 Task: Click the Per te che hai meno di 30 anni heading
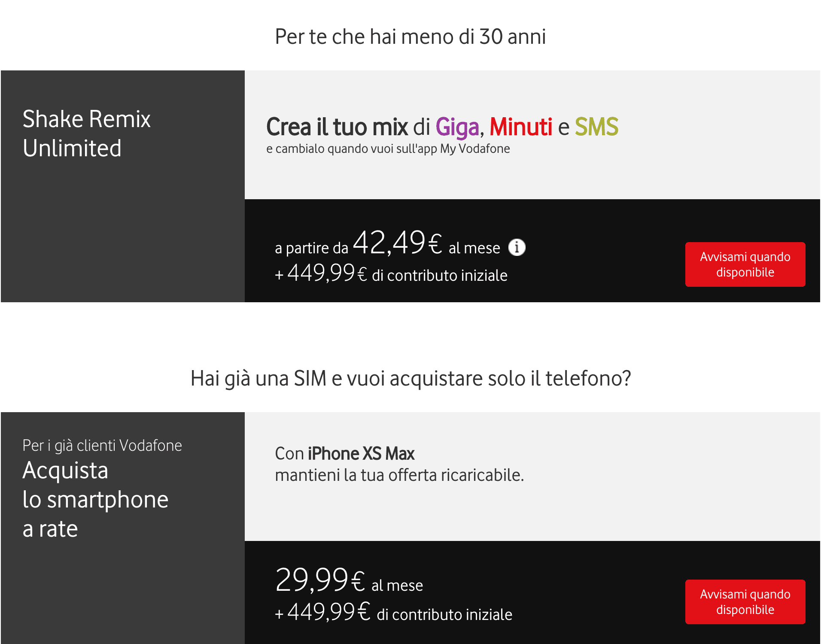(x=410, y=36)
